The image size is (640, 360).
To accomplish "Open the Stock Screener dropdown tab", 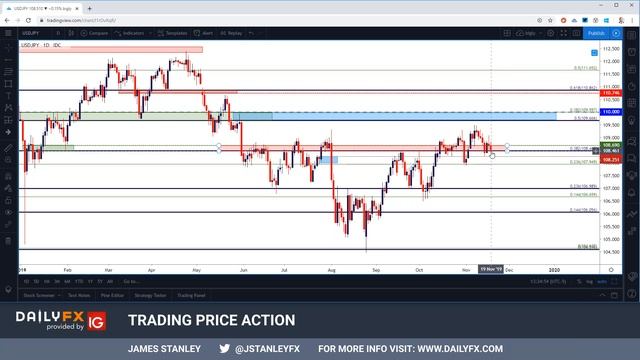I will (42, 295).
